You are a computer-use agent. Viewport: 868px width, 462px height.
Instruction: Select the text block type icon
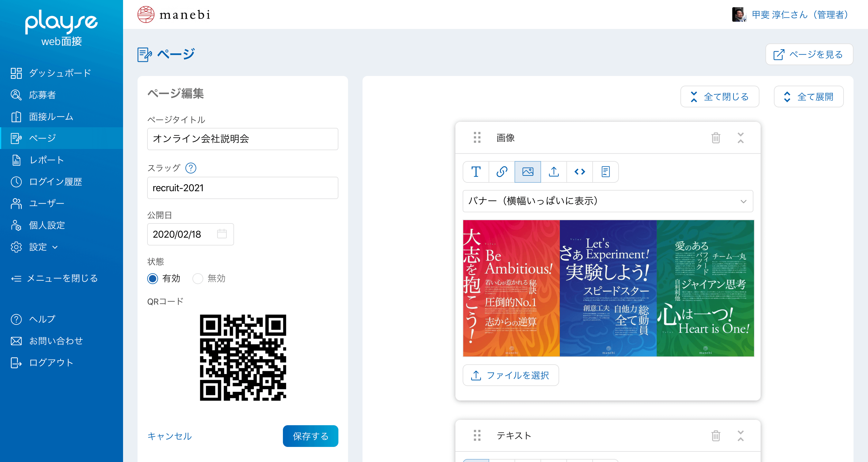point(476,172)
